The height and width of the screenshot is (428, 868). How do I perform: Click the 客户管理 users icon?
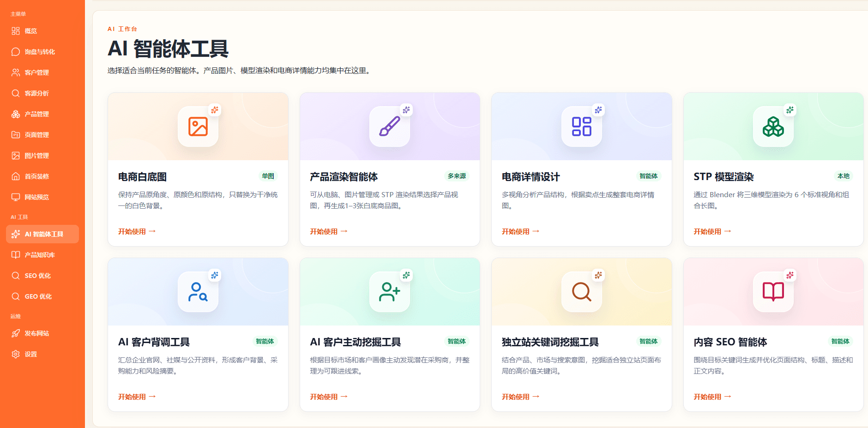[16, 72]
